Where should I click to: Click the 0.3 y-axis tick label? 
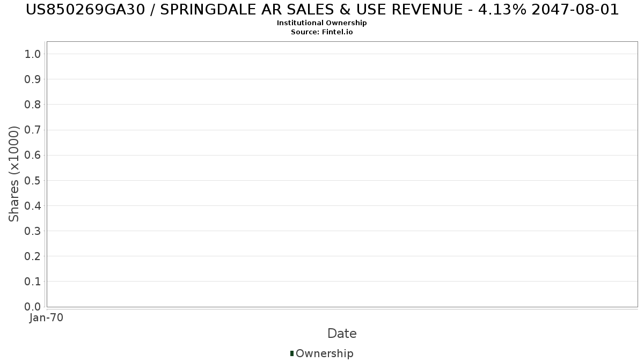click(33, 231)
